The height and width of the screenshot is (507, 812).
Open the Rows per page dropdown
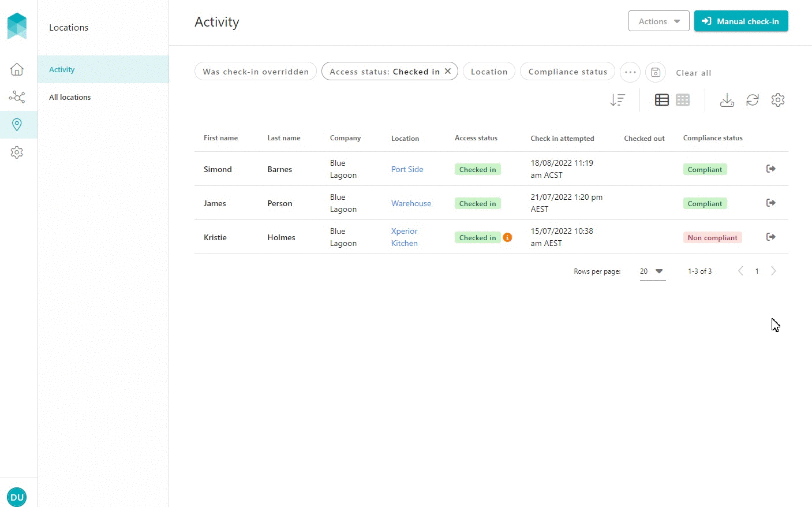tap(653, 271)
